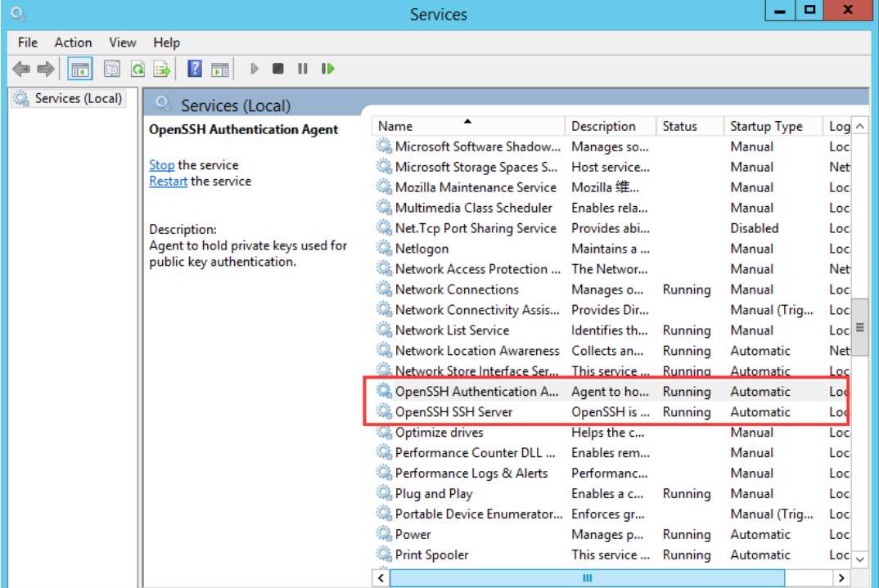
Task: Click the Export List toolbar icon
Action: [x=162, y=69]
